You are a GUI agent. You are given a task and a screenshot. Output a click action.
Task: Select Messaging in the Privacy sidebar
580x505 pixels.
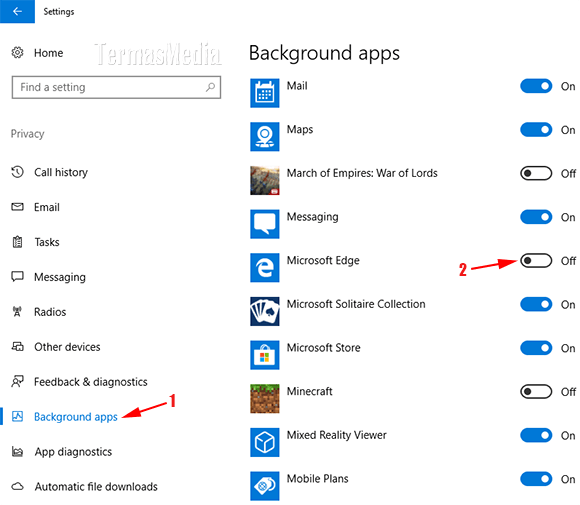tap(60, 277)
